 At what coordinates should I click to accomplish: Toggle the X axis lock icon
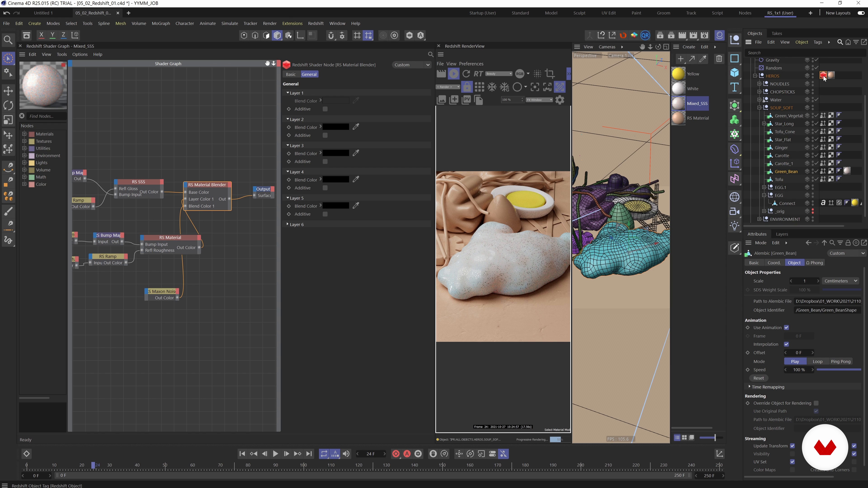41,35
